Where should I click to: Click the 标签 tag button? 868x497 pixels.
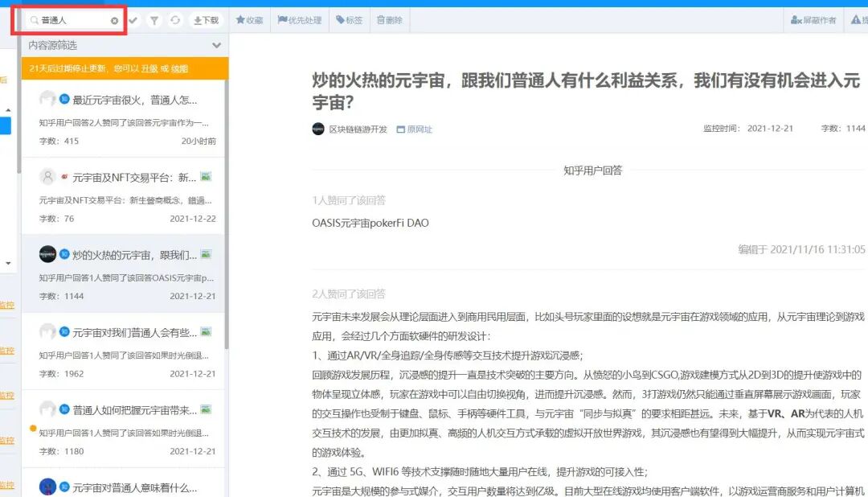point(350,20)
